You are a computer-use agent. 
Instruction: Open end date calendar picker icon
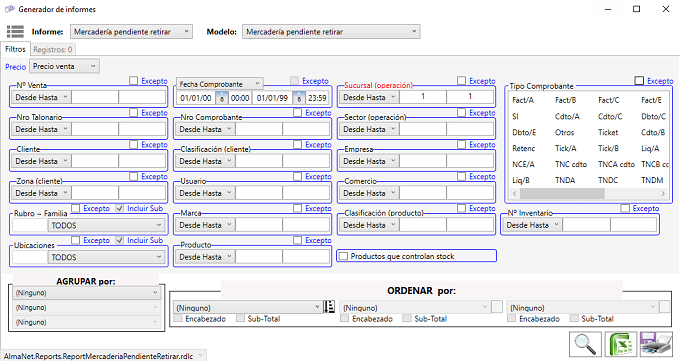click(299, 98)
